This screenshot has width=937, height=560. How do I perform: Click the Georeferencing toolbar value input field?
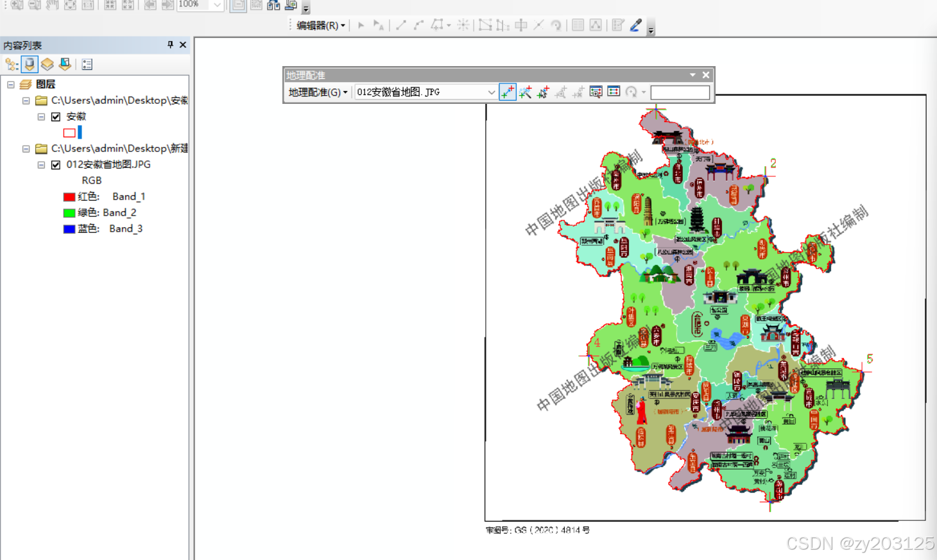[x=680, y=92]
